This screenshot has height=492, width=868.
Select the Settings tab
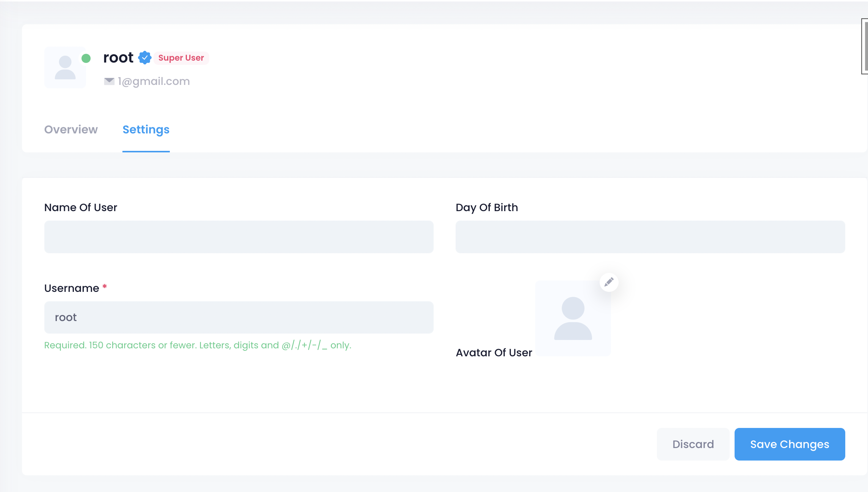click(x=146, y=130)
